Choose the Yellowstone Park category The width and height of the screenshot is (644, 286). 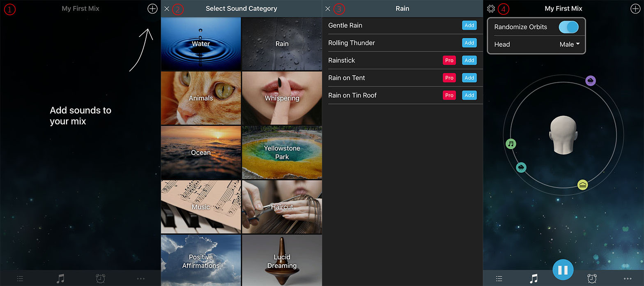282,152
